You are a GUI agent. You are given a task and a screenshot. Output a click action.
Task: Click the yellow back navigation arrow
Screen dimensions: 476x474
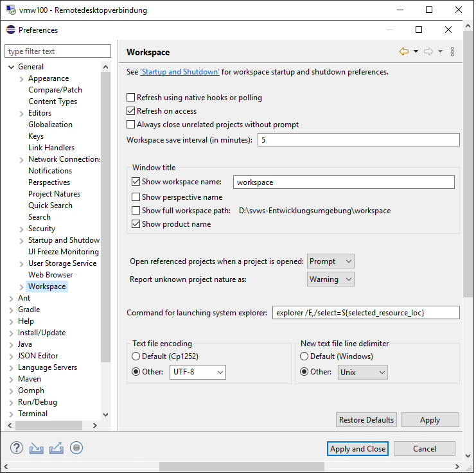[x=403, y=51]
